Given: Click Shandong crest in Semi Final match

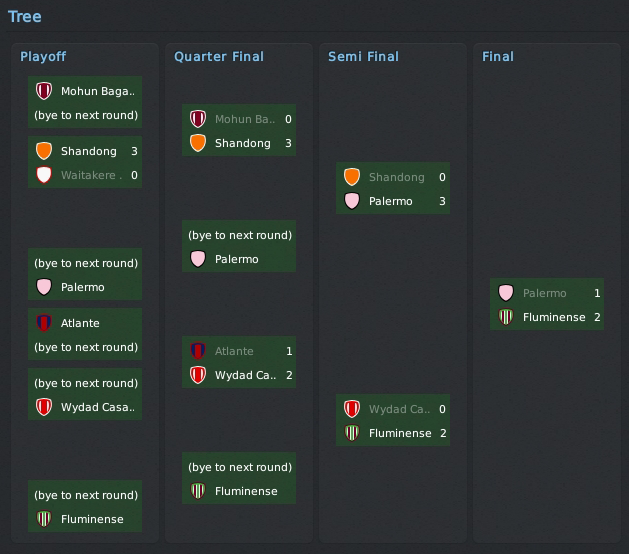Looking at the screenshot, I should point(352,177).
